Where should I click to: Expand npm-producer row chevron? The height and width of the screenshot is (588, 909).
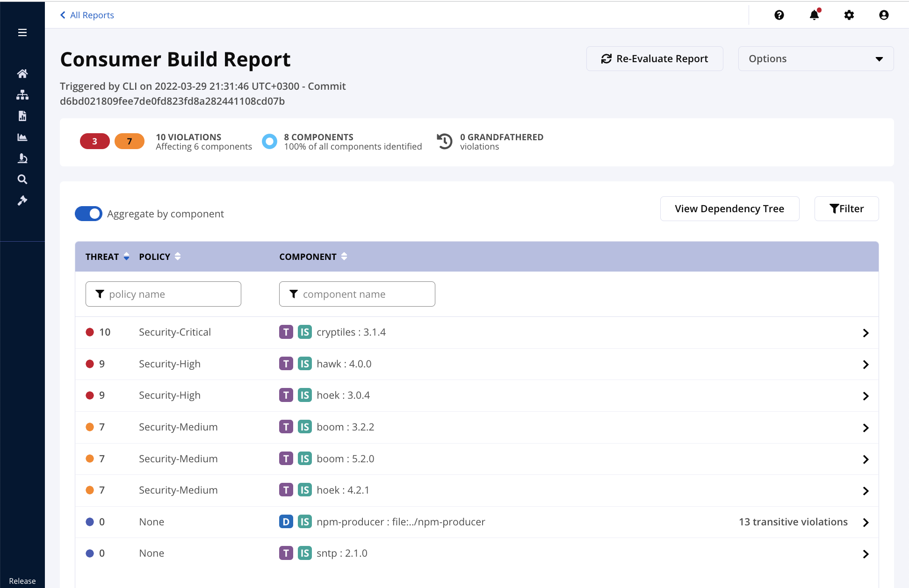coord(866,523)
